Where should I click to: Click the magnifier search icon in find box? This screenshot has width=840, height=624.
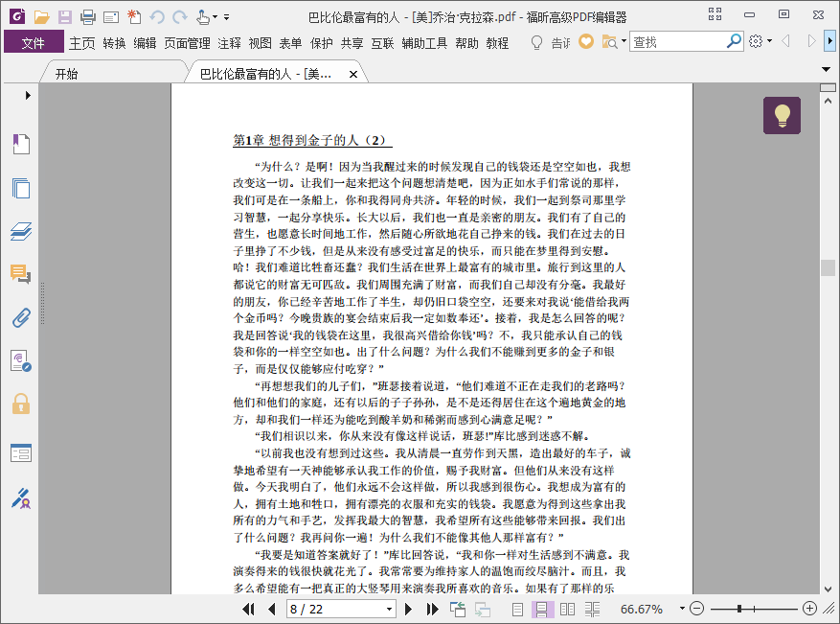(x=734, y=41)
